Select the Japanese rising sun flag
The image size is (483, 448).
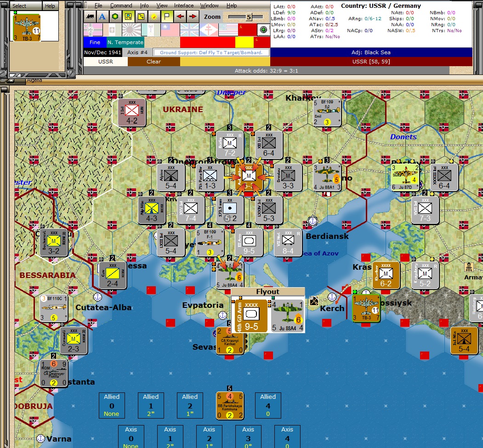click(x=131, y=30)
